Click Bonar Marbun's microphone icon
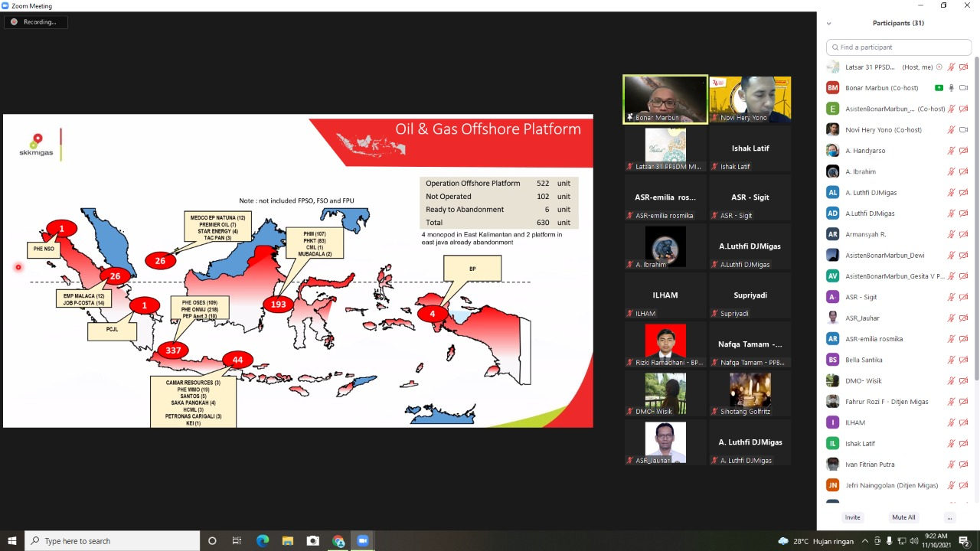This screenshot has width=980, height=551. 952,88
